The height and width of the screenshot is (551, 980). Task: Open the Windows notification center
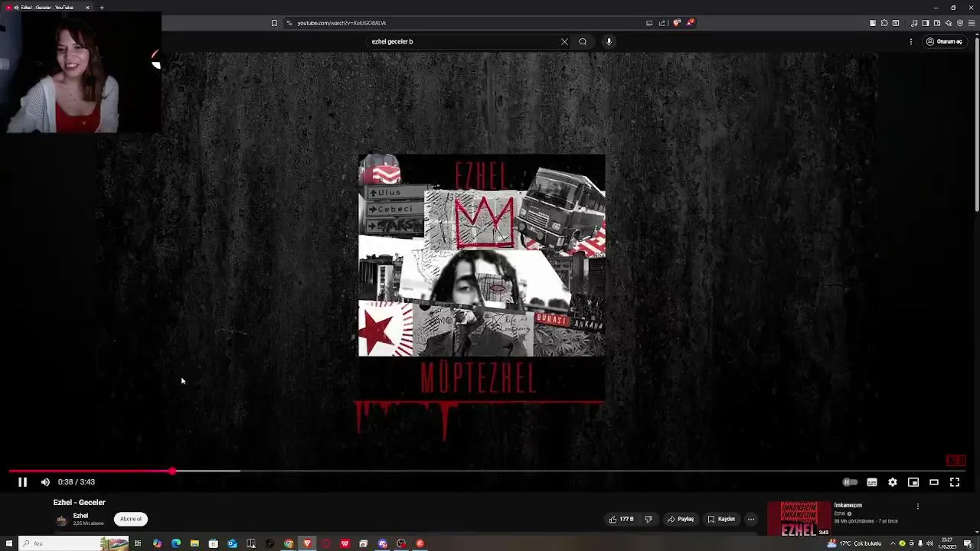click(x=969, y=543)
